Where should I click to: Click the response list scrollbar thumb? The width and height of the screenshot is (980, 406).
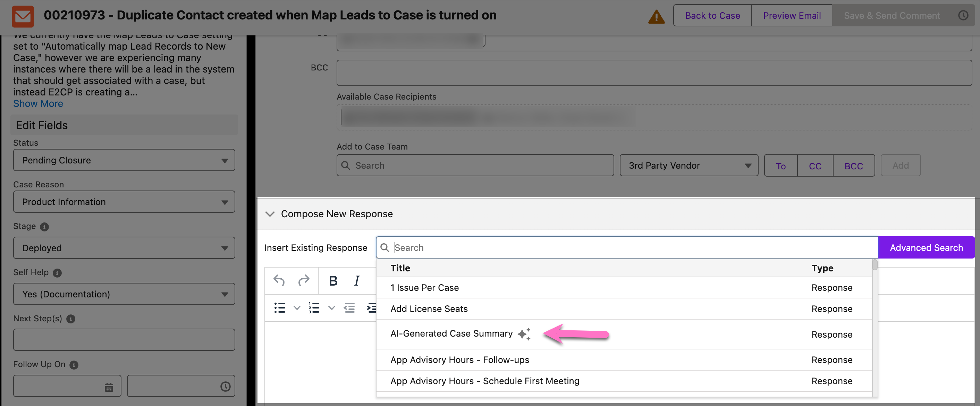click(875, 265)
